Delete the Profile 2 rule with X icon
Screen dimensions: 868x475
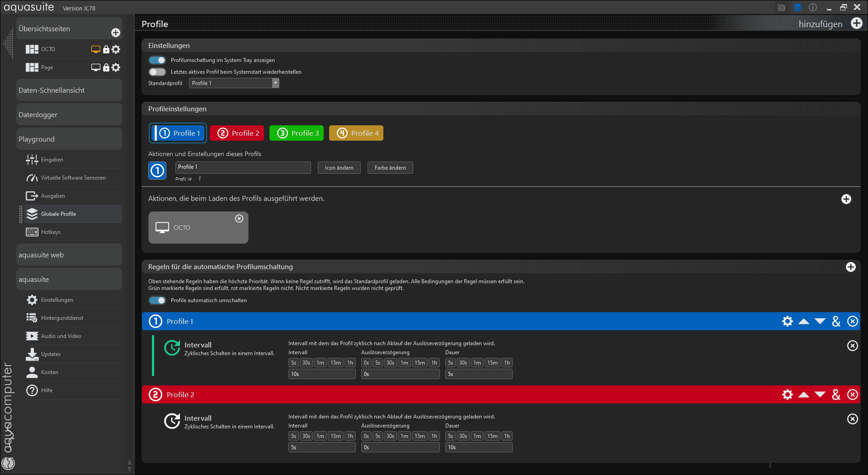852,394
